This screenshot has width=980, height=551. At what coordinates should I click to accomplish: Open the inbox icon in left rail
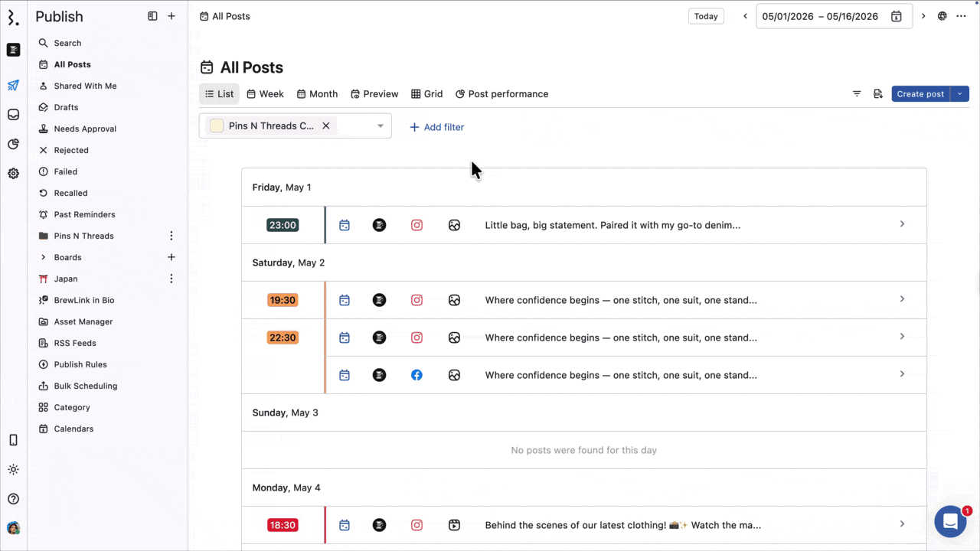[x=13, y=115]
